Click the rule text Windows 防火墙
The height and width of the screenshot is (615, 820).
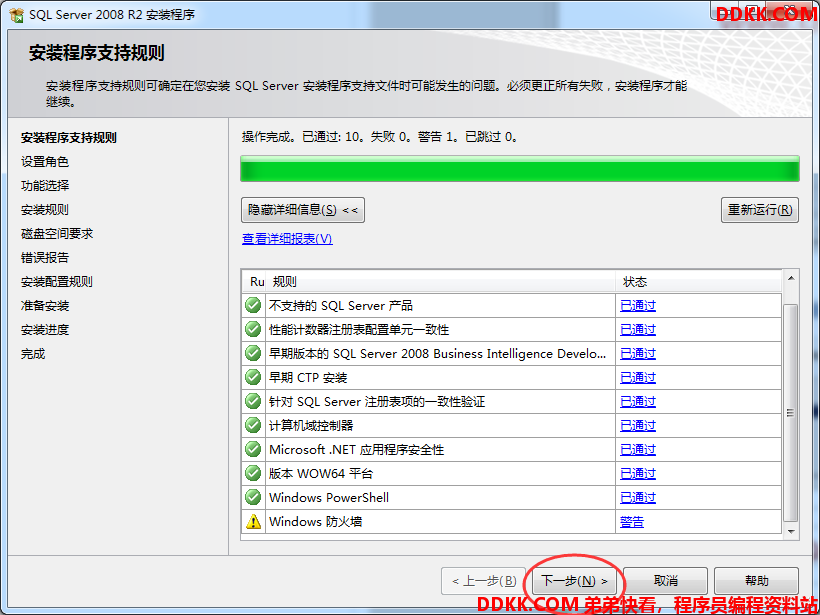coord(315,522)
